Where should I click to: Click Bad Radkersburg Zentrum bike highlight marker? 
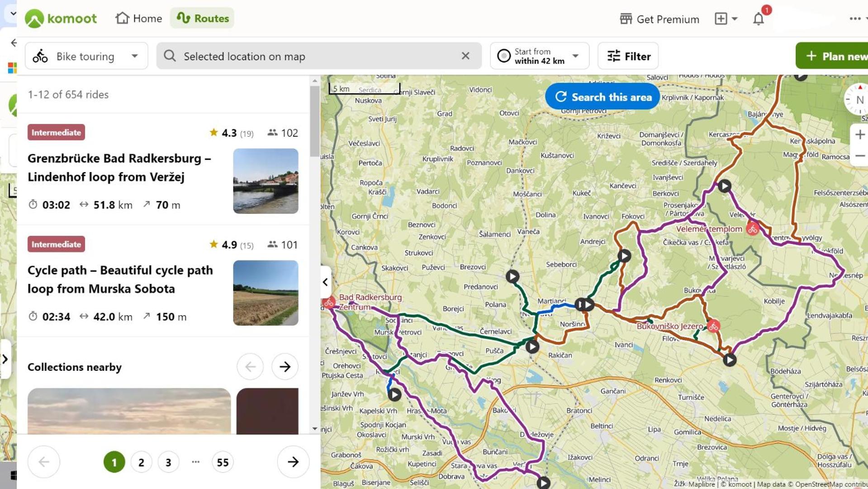[329, 302]
